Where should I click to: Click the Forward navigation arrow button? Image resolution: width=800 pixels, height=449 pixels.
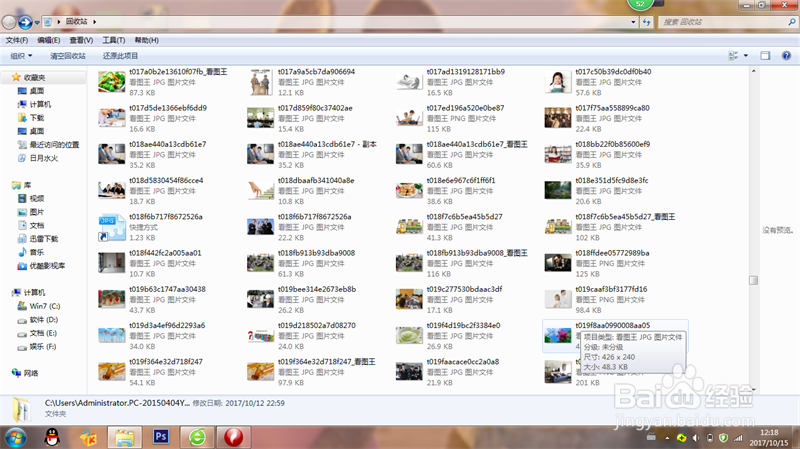click(25, 22)
